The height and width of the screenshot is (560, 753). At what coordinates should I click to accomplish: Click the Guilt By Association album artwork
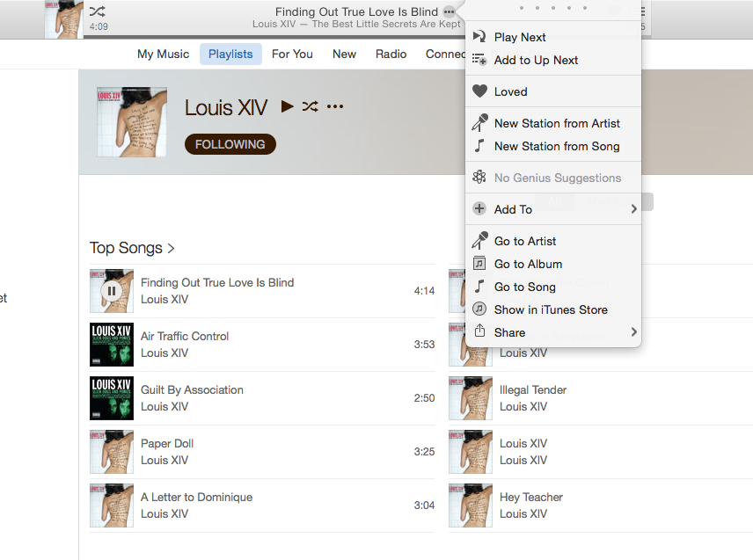click(x=112, y=398)
